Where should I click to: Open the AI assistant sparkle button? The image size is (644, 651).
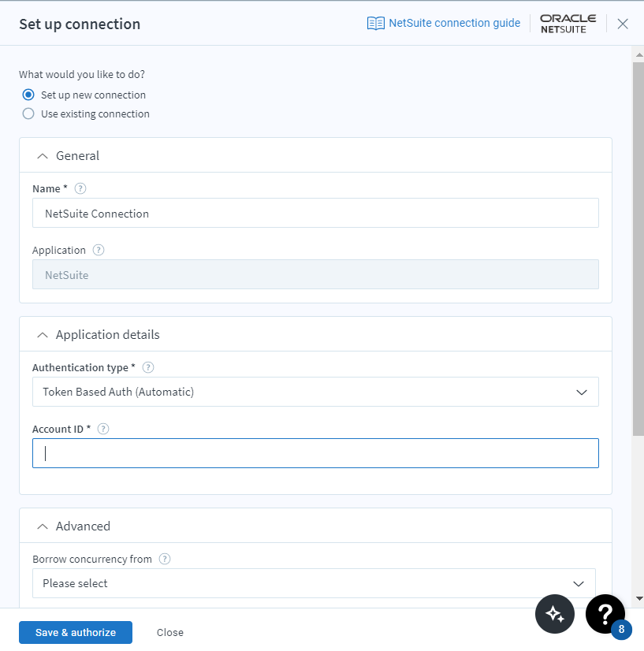pos(555,614)
